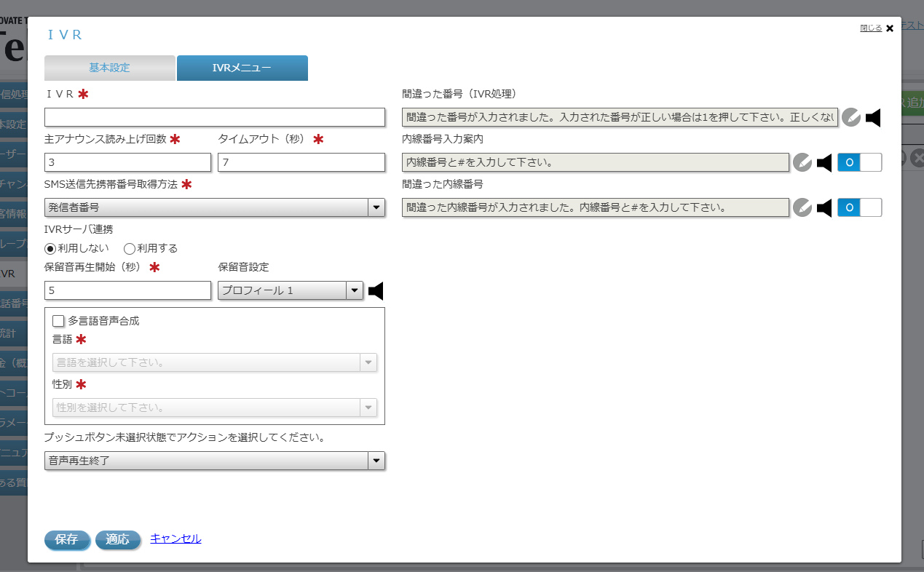Play the 間違った番号 announcement audio

click(872, 117)
